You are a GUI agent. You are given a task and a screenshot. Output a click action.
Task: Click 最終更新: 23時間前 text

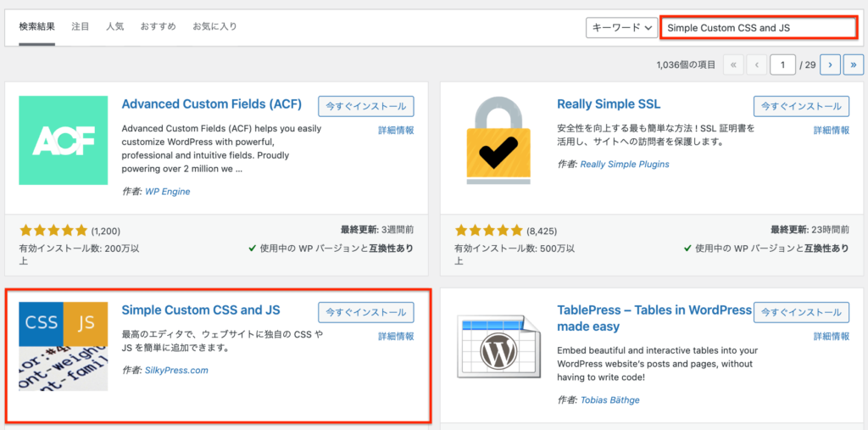(x=810, y=229)
